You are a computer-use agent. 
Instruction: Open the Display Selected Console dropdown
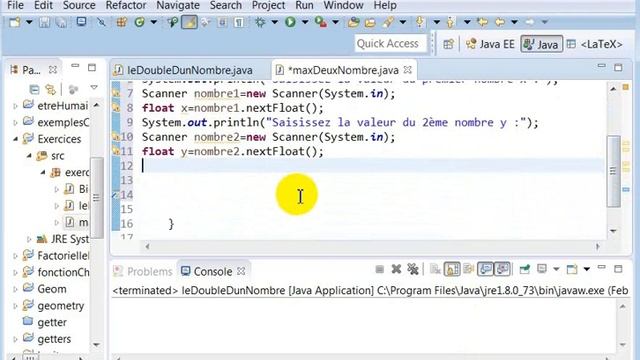(x=556, y=269)
